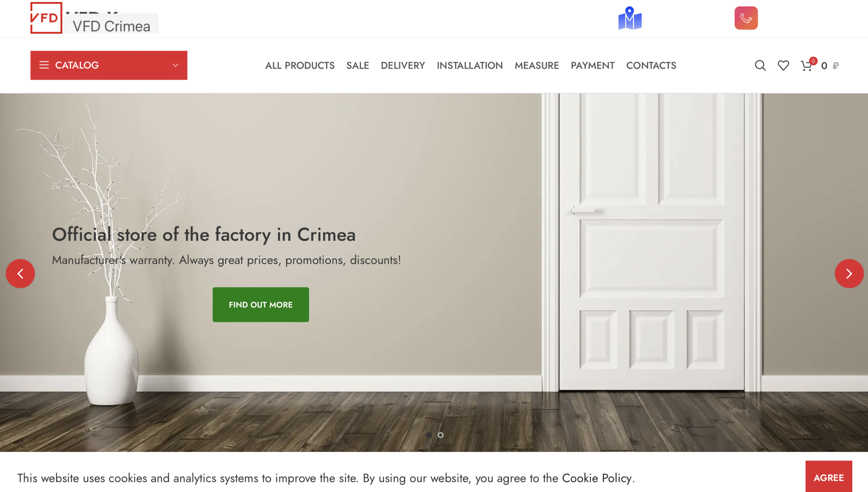Screen dimensions: 868x492
Task: Open the wishlist heart icon
Action: (783, 65)
